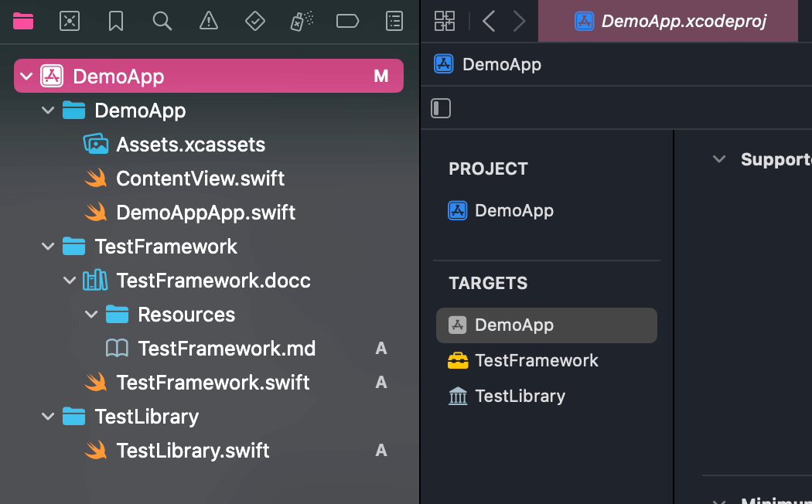Image resolution: width=812 pixels, height=504 pixels.
Task: Open the related items grid menu
Action: click(x=445, y=21)
